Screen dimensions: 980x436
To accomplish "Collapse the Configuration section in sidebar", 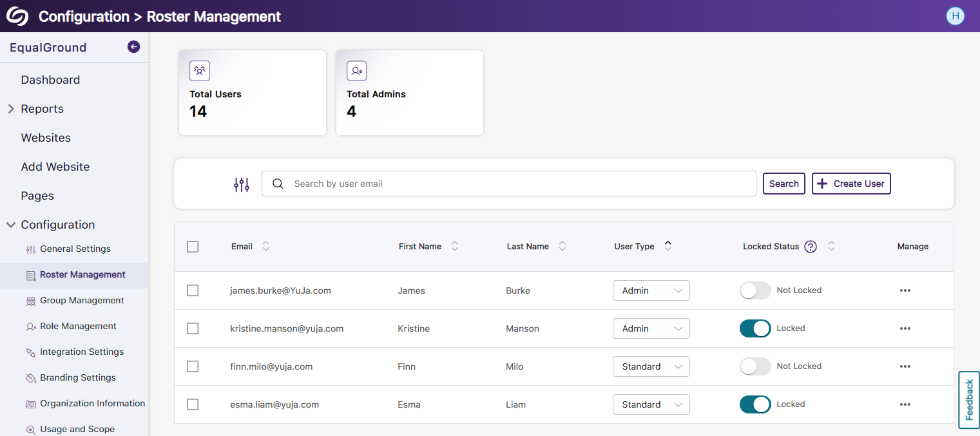I will click(10, 224).
